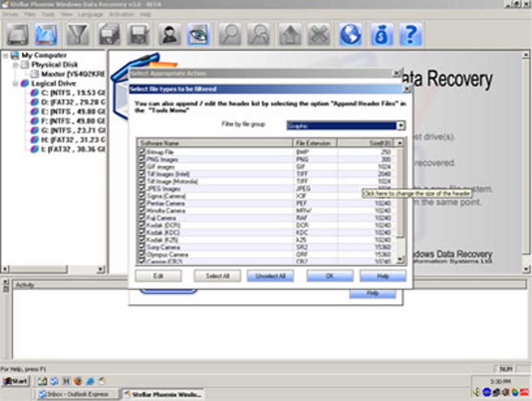
Task: Collapse the Physical Disk tree node
Action: click(x=16, y=65)
